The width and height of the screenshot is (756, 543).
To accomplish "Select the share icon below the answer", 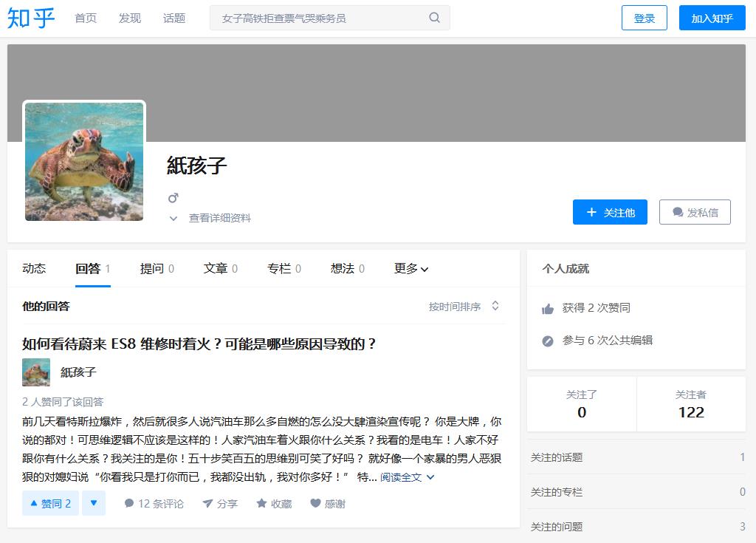I will [x=205, y=503].
